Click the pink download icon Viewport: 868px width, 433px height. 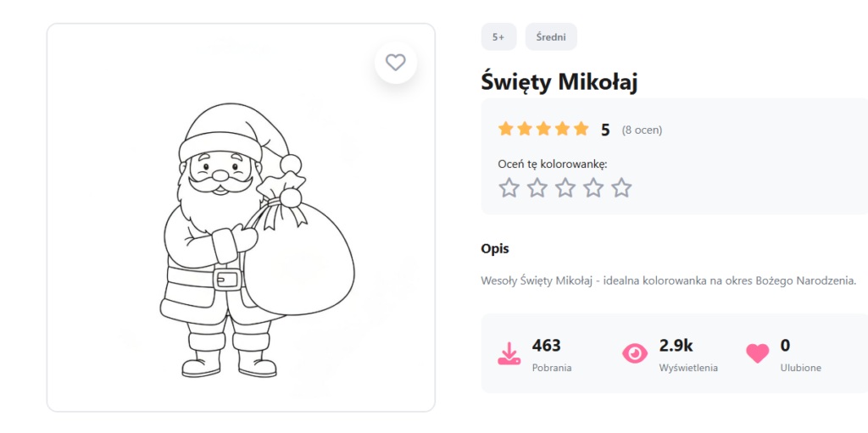pos(509,353)
